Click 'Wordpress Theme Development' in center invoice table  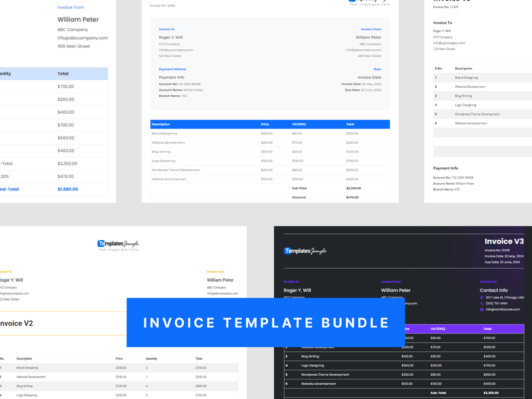pos(176,170)
